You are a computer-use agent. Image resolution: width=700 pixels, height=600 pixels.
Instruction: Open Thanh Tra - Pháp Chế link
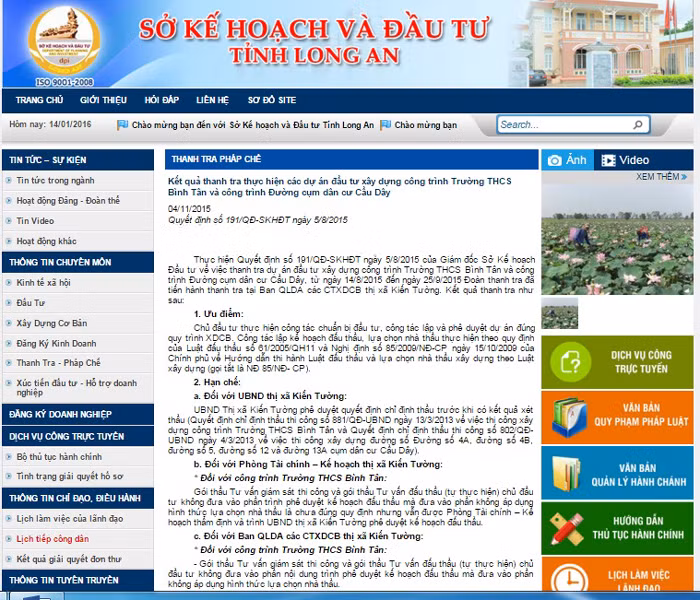click(58, 362)
